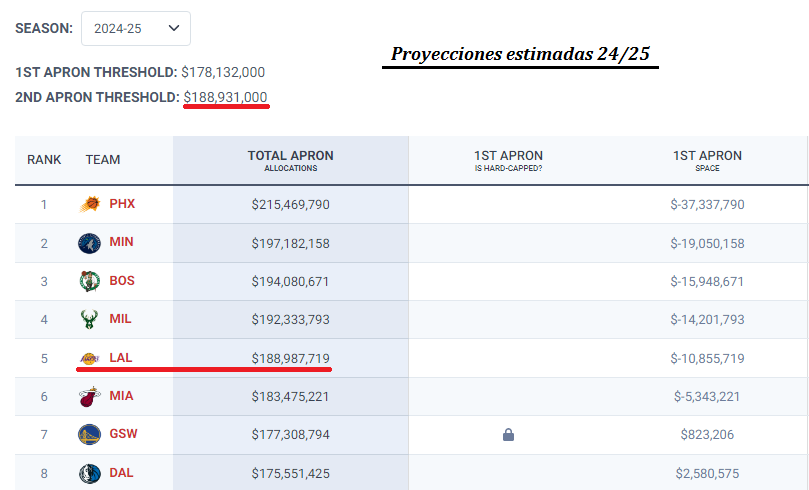
Task: Click the Milwaukee Bucks logo
Action: click(x=89, y=319)
